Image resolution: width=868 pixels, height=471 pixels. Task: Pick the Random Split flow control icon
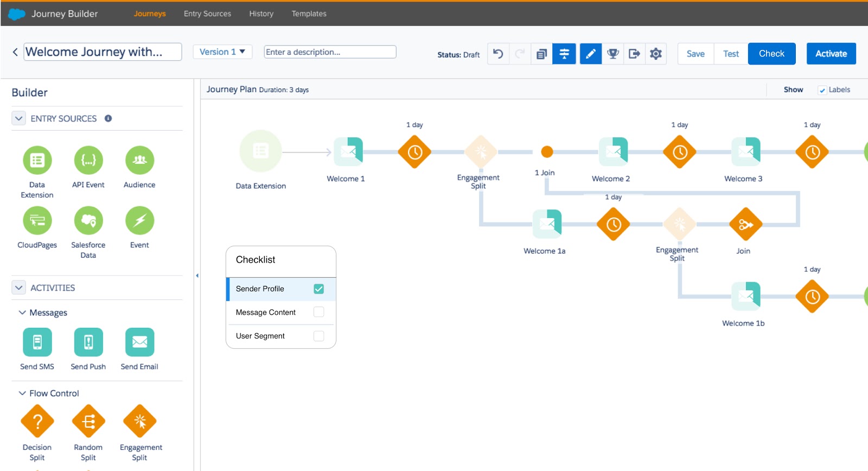click(x=88, y=421)
